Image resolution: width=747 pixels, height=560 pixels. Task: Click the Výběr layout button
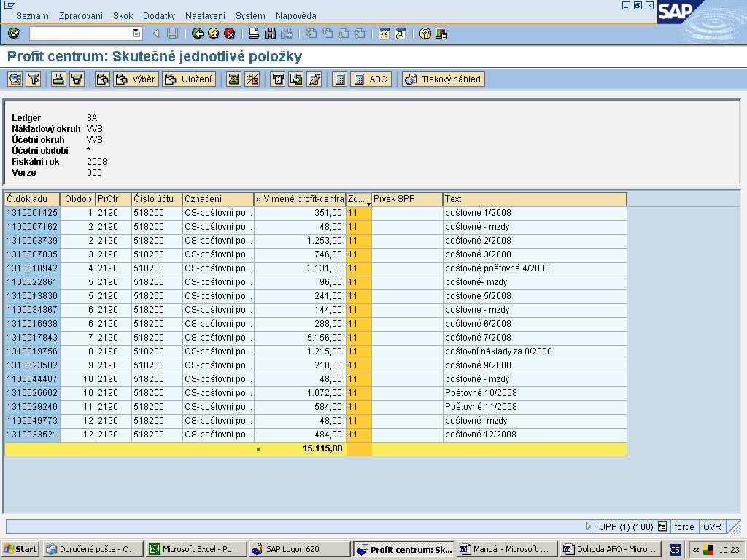(136, 79)
